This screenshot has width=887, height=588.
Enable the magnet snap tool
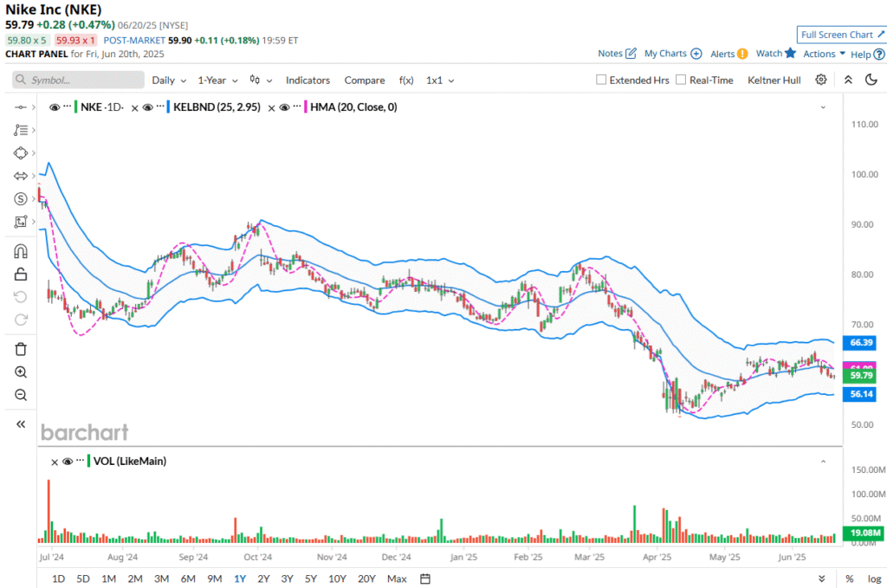(x=22, y=252)
